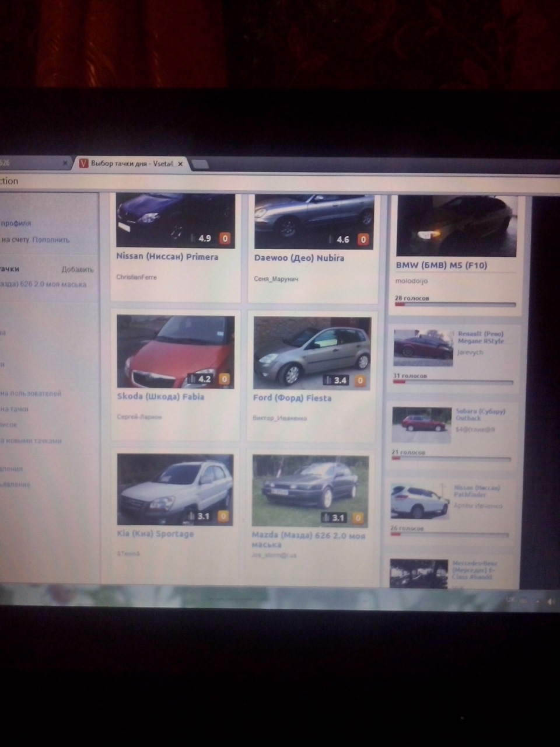Close the 'Выбор тачки дня' browser tab

(x=180, y=164)
